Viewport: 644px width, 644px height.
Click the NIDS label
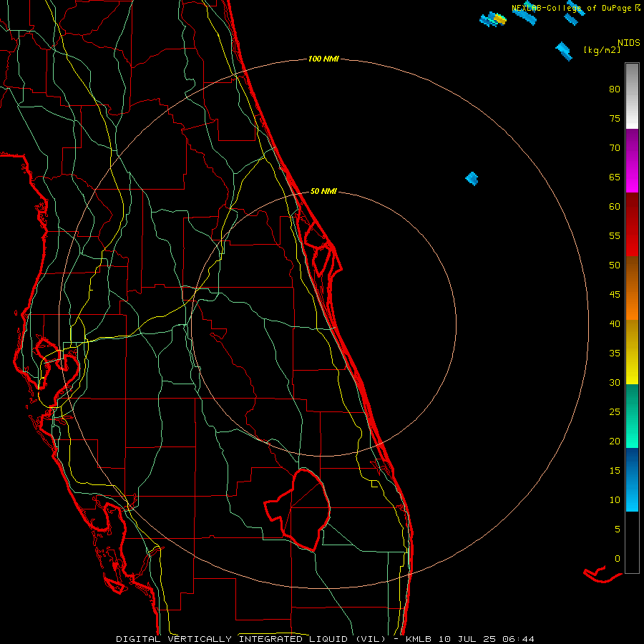point(629,43)
